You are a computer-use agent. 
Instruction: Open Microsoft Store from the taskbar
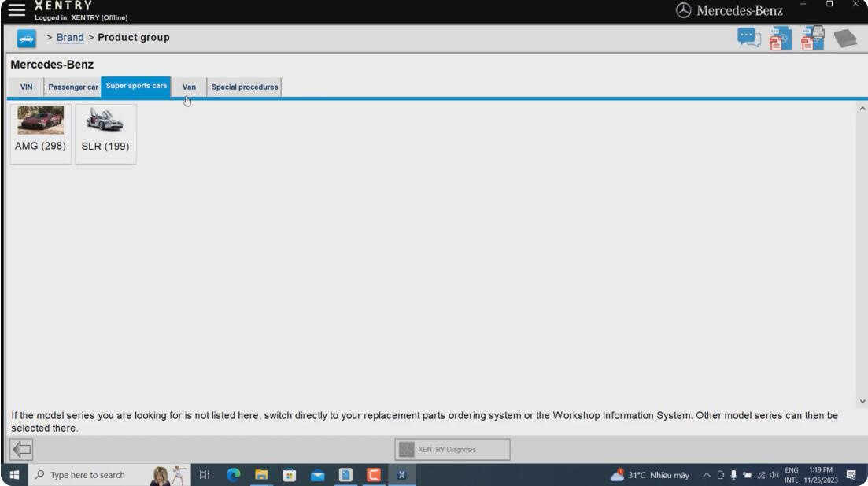click(289, 475)
